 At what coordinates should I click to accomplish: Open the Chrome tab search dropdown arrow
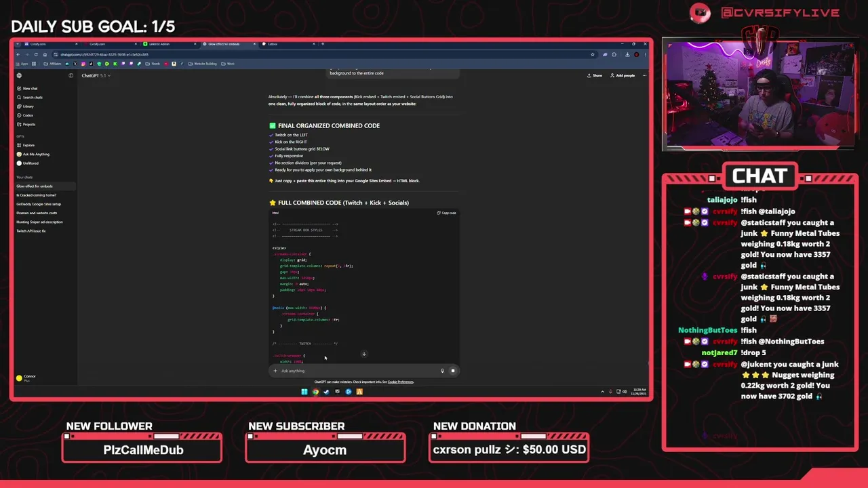point(18,44)
